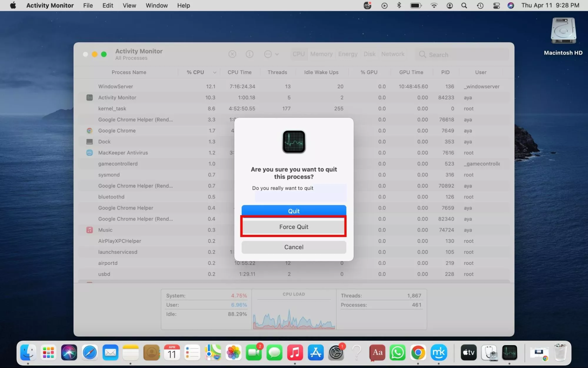This screenshot has width=588, height=368.
Task: Open Activity Monitor from the Dock
Action: pos(510,352)
